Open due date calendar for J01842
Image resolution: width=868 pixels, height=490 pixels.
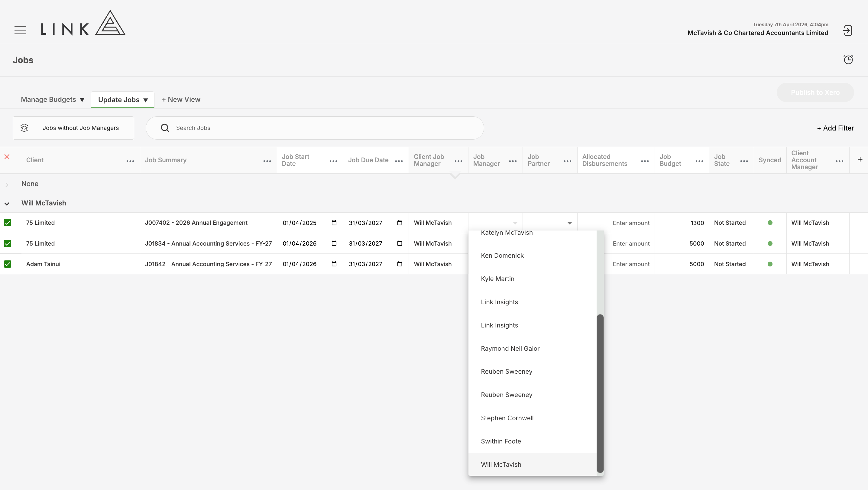400,264
